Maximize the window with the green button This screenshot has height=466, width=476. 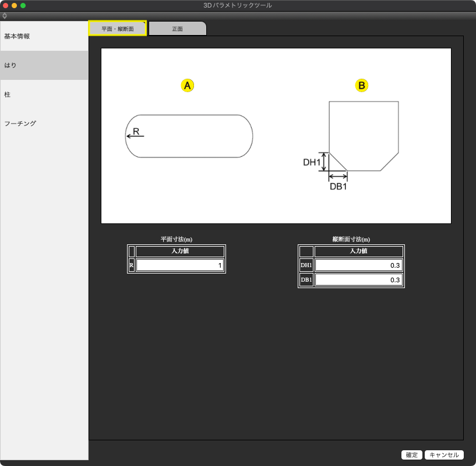[23, 5]
